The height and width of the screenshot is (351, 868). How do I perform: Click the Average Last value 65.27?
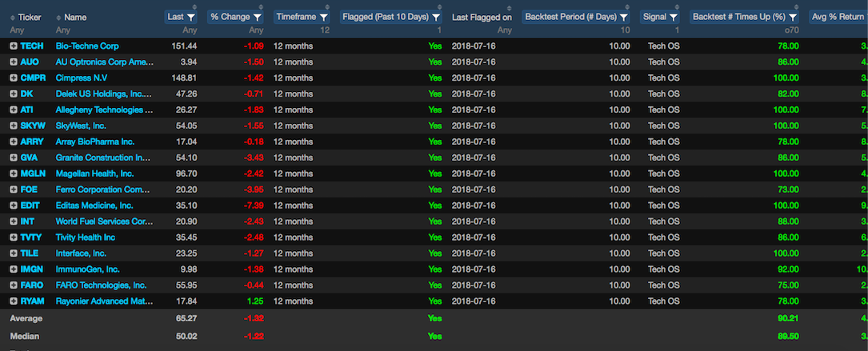tap(186, 319)
